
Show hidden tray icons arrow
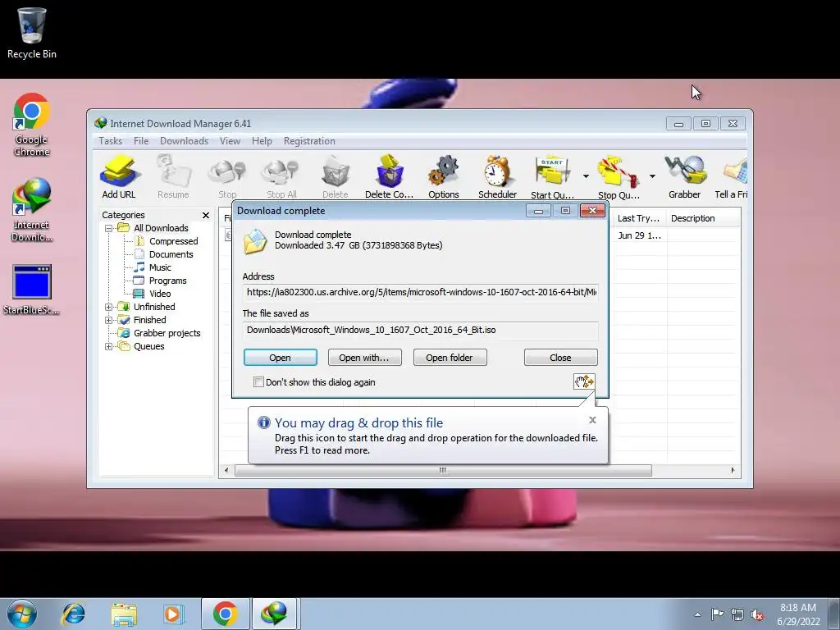(x=697, y=615)
